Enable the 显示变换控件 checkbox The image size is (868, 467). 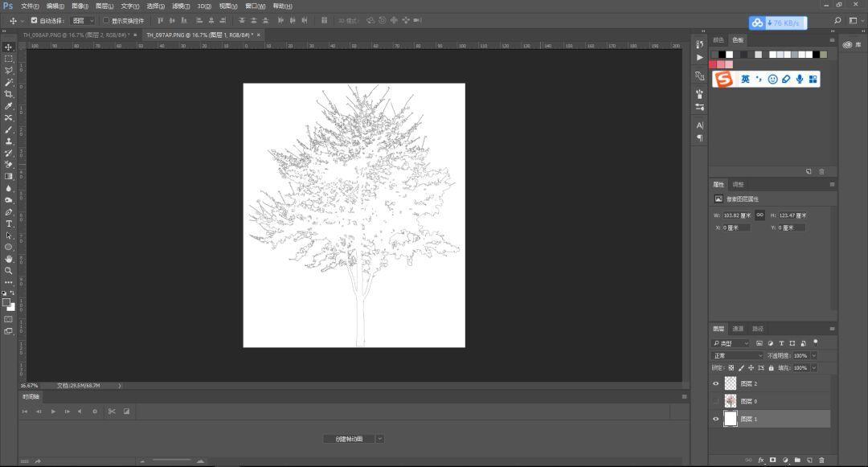pos(106,20)
